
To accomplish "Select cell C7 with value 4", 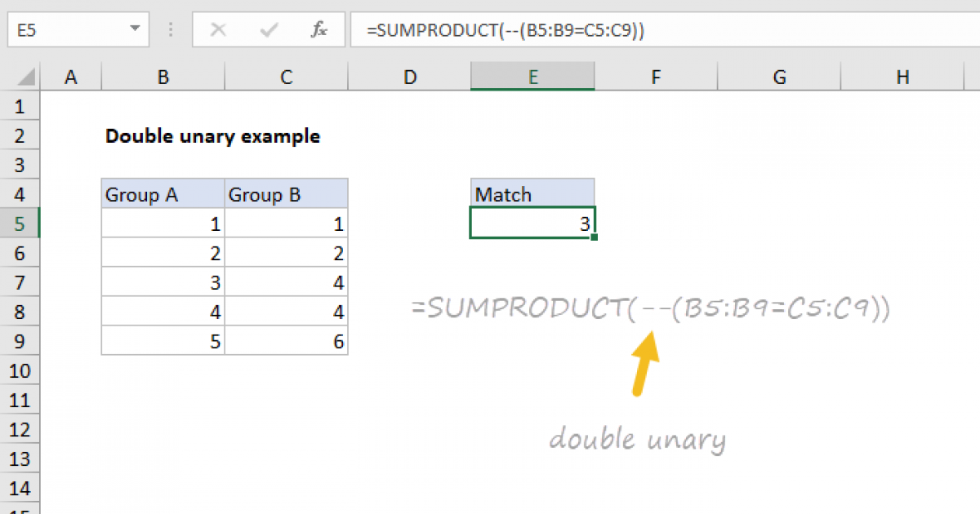I will pyautogui.click(x=287, y=282).
